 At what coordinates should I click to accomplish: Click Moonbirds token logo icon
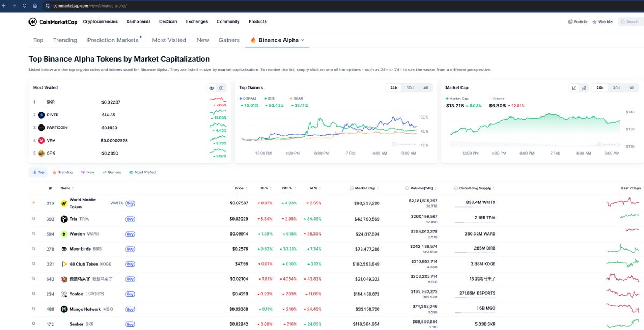64,249
